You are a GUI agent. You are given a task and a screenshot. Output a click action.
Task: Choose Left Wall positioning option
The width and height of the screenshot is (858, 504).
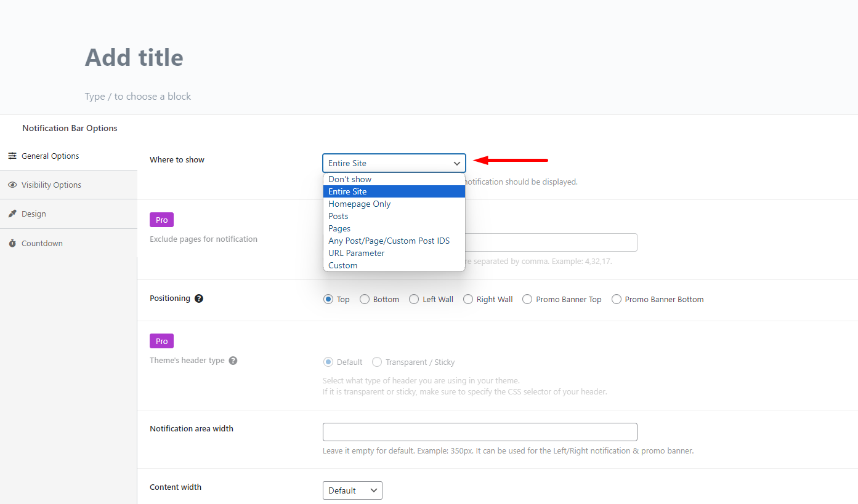414,300
